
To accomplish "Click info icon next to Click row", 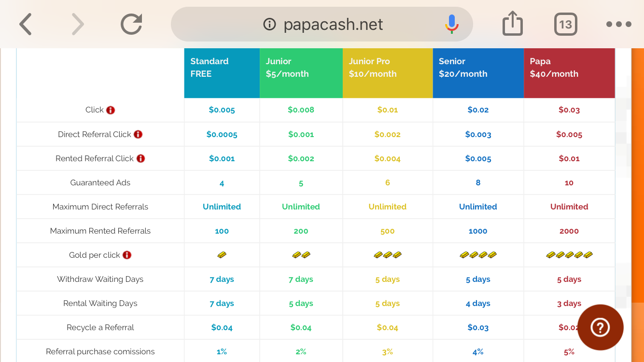I will (x=111, y=110).
